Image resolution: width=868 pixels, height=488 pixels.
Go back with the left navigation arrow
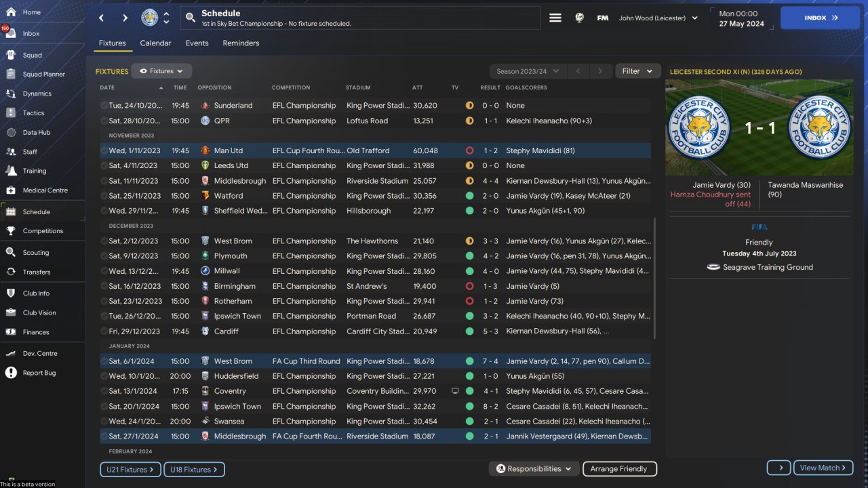point(102,18)
